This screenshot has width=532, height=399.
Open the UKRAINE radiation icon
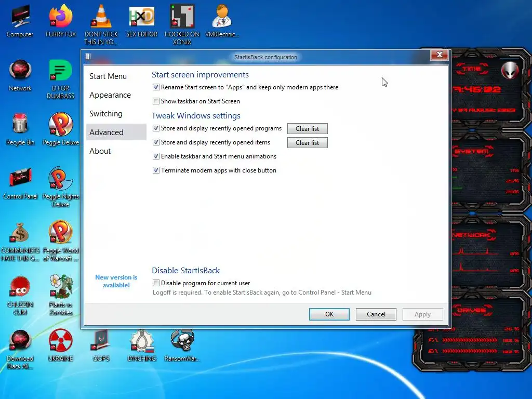point(60,345)
